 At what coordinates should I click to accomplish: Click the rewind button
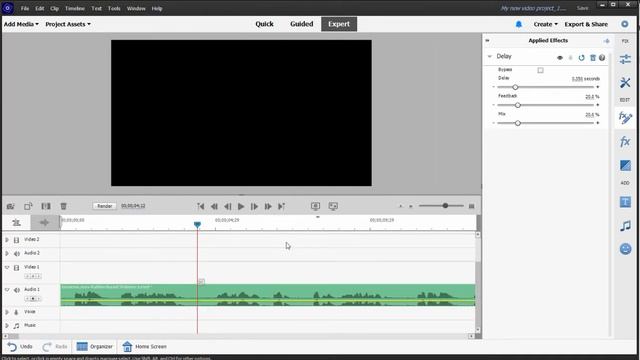[x=214, y=207]
